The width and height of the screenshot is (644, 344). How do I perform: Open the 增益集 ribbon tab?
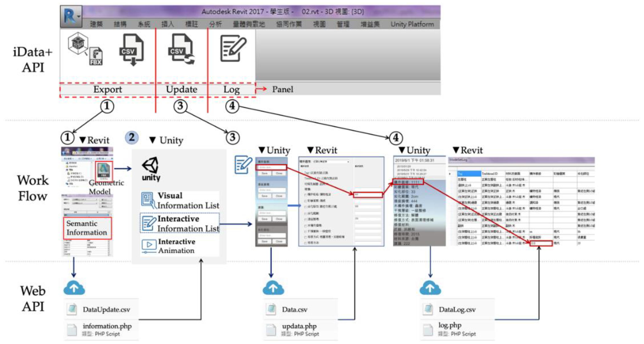(x=370, y=24)
